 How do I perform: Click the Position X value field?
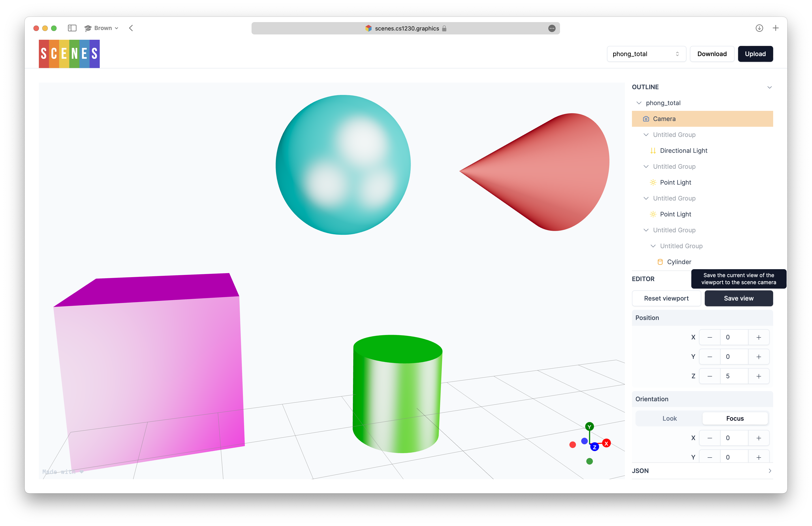[734, 337]
